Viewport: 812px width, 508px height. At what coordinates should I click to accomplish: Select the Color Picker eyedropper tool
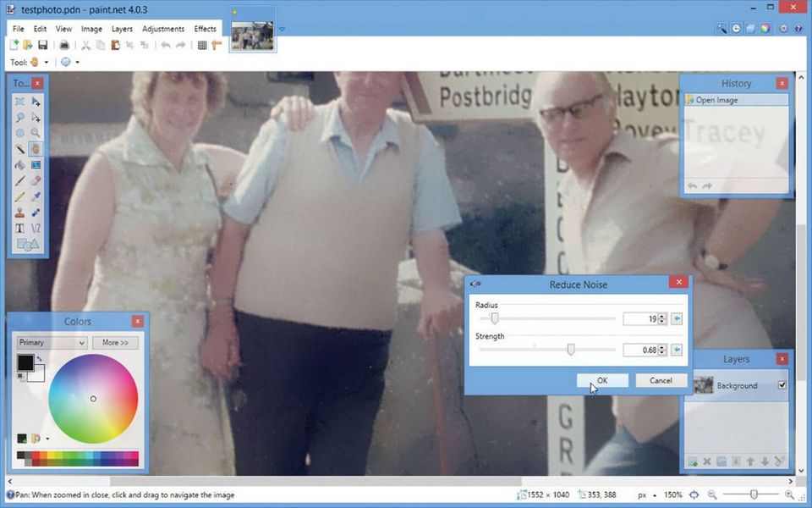coord(36,196)
